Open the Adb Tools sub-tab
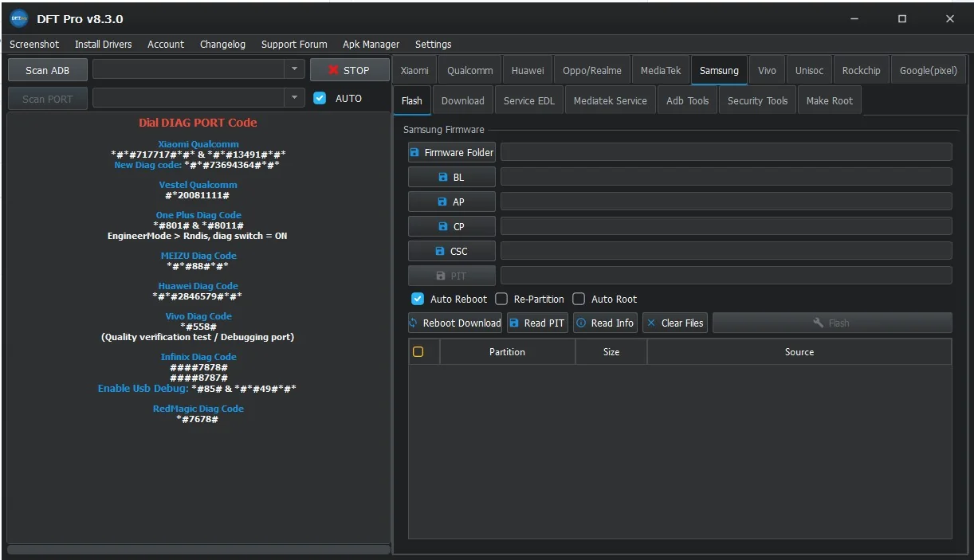Image resolution: width=974 pixels, height=560 pixels. point(688,100)
